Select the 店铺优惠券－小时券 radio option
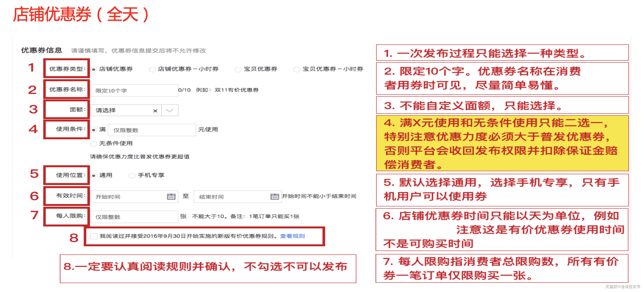644x292 pixels. point(152,70)
